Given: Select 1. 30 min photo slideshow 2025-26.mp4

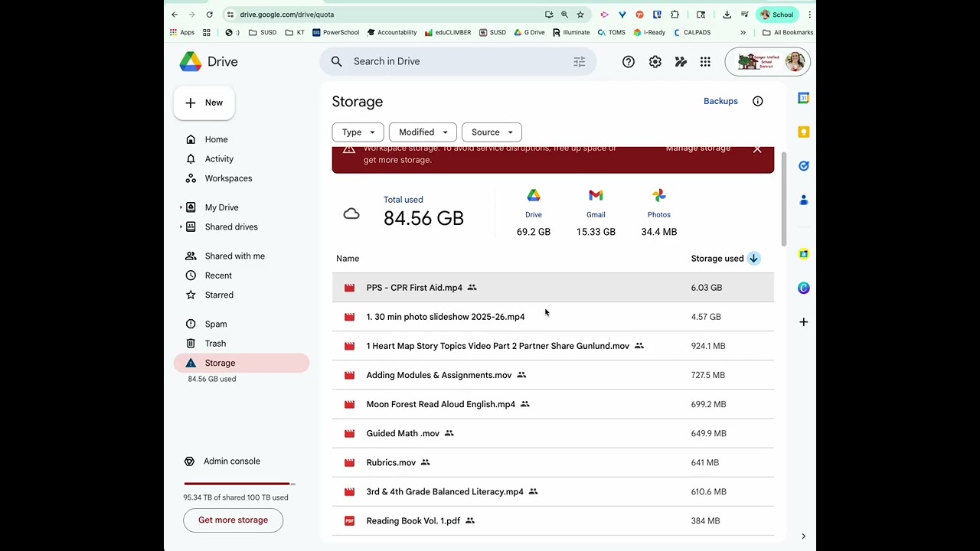Looking at the screenshot, I should tap(553, 317).
